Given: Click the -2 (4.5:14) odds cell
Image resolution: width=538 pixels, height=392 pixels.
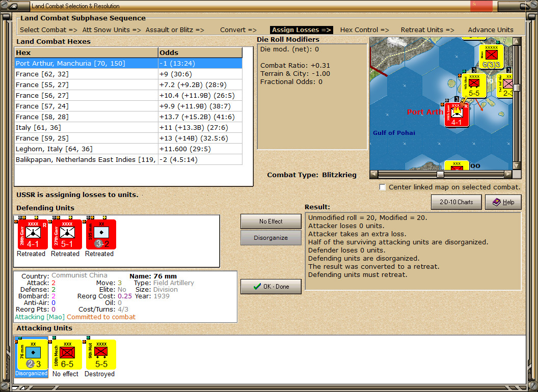Looking at the screenshot, I should (x=200, y=160).
